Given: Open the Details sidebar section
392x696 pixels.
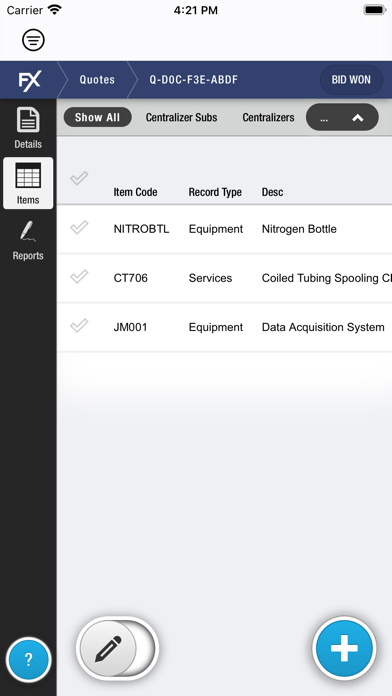Looking at the screenshot, I should pos(28,128).
